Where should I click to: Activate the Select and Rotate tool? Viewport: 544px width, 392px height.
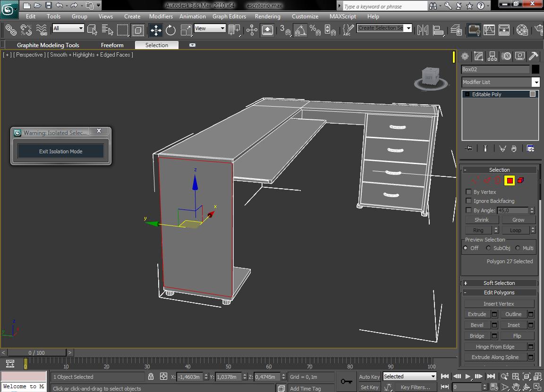coord(170,30)
